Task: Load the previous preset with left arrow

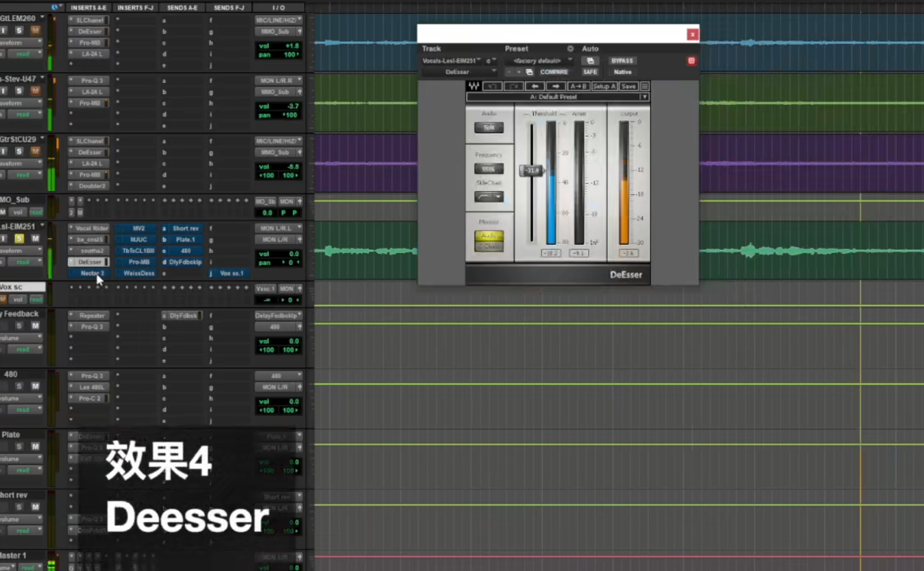Action: [534, 86]
